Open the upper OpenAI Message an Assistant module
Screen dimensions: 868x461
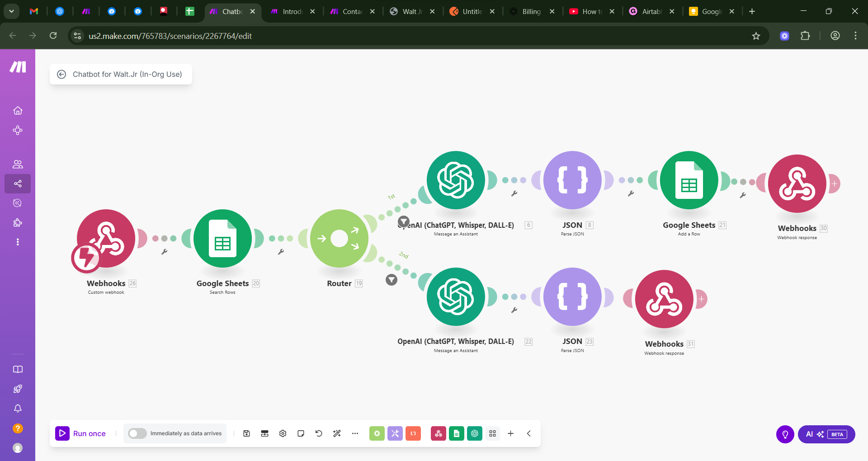[456, 180]
